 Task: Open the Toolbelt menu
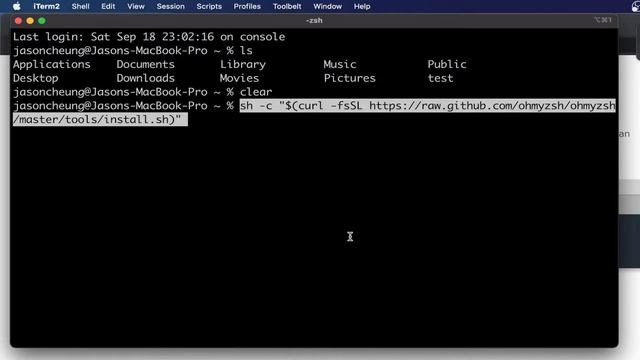(287, 7)
